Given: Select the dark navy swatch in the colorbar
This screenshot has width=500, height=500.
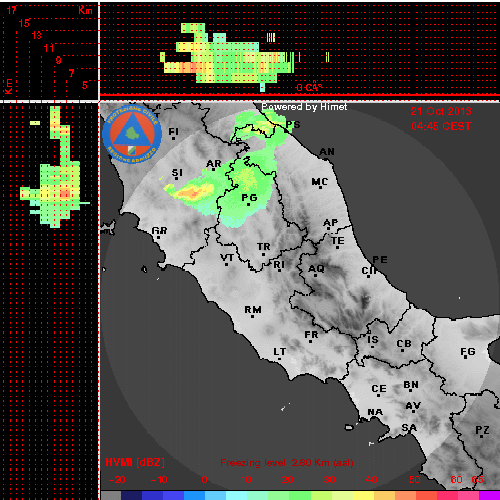Looking at the screenshot, I should point(131,495).
